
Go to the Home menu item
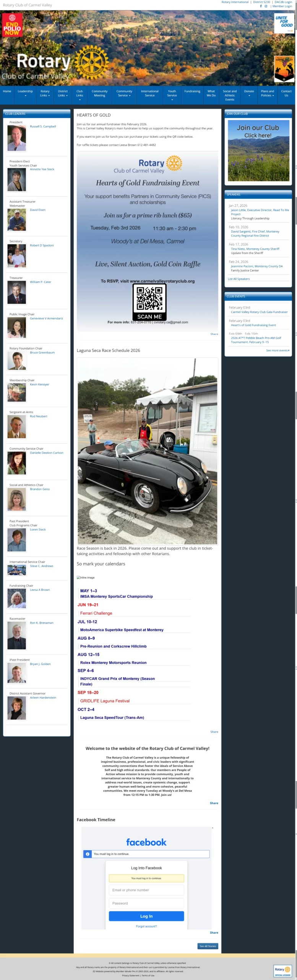[x=7, y=91]
